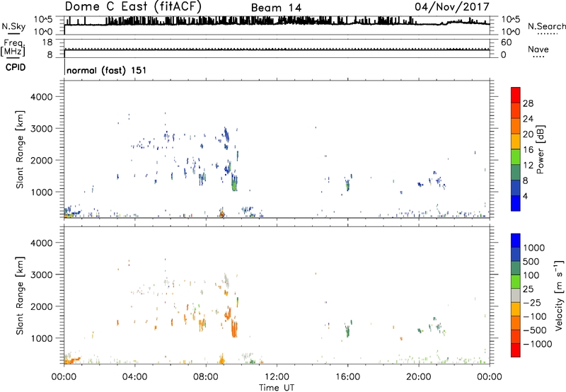Click the Slant Range [km] title of power panel
Viewport: 566px width, 392px height.
[x=20, y=149]
